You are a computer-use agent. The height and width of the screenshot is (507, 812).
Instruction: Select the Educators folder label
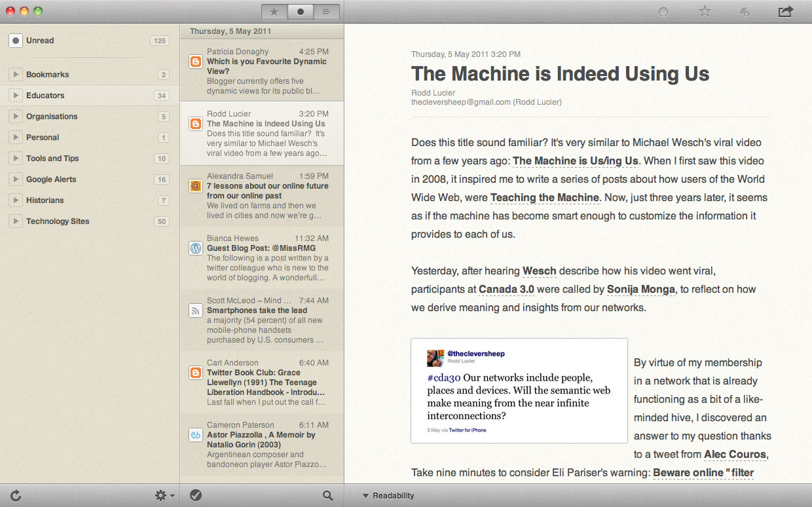pos(45,96)
